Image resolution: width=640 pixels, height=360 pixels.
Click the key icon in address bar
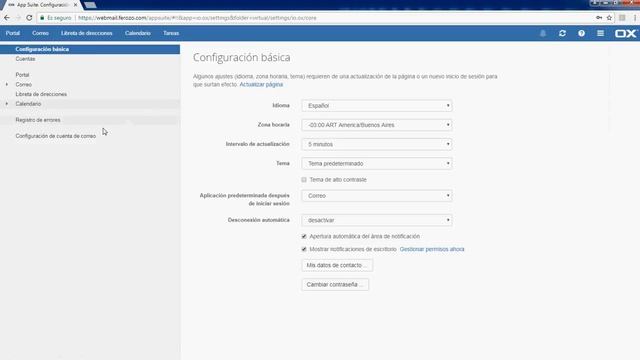click(599, 18)
